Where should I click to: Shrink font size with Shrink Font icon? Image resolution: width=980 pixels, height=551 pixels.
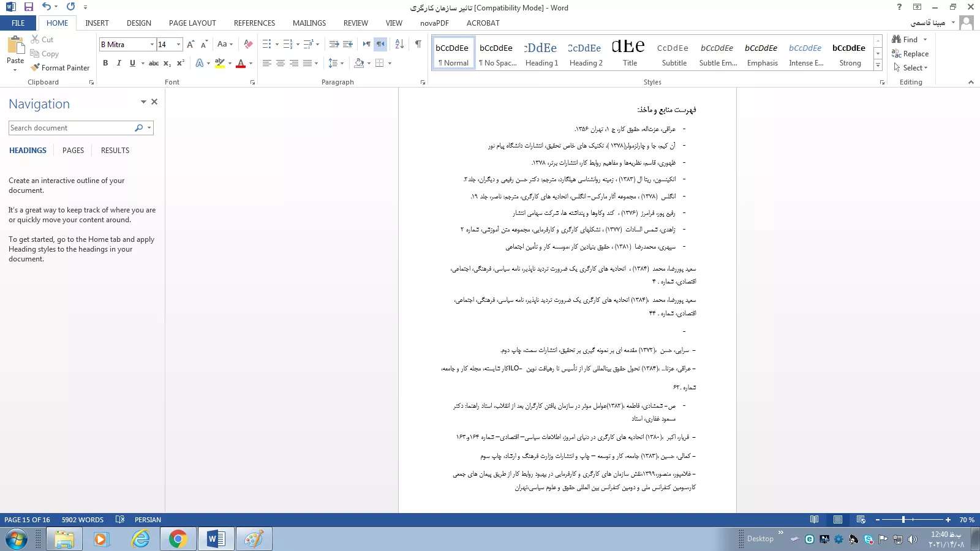tap(204, 44)
